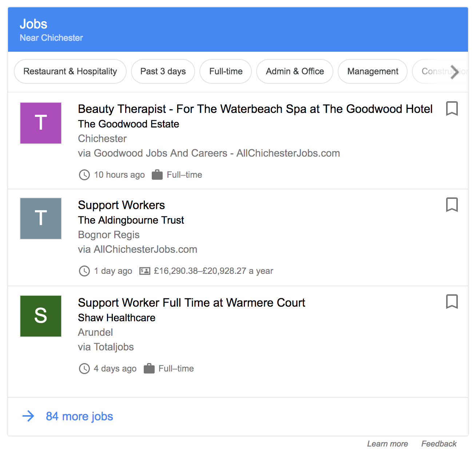Open the Beauty Therapist Waterbeach Spa job title
This screenshot has width=476, height=456.
(255, 109)
